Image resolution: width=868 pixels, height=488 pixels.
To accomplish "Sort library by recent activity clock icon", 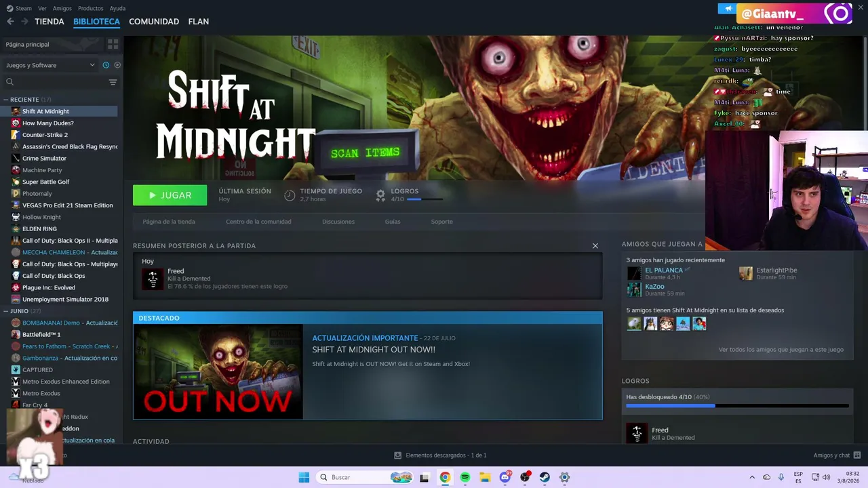I will tap(106, 65).
